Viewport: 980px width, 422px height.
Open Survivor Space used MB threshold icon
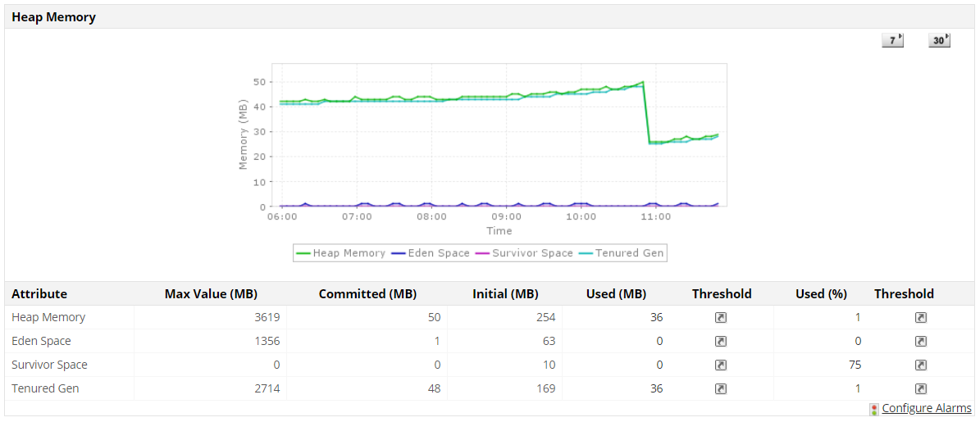pos(721,365)
